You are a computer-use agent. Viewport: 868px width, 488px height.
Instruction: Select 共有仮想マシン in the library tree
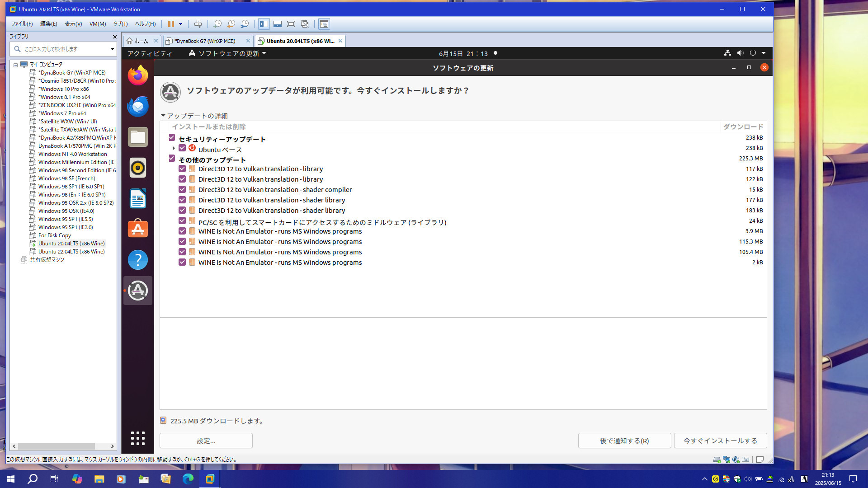pos(47,260)
